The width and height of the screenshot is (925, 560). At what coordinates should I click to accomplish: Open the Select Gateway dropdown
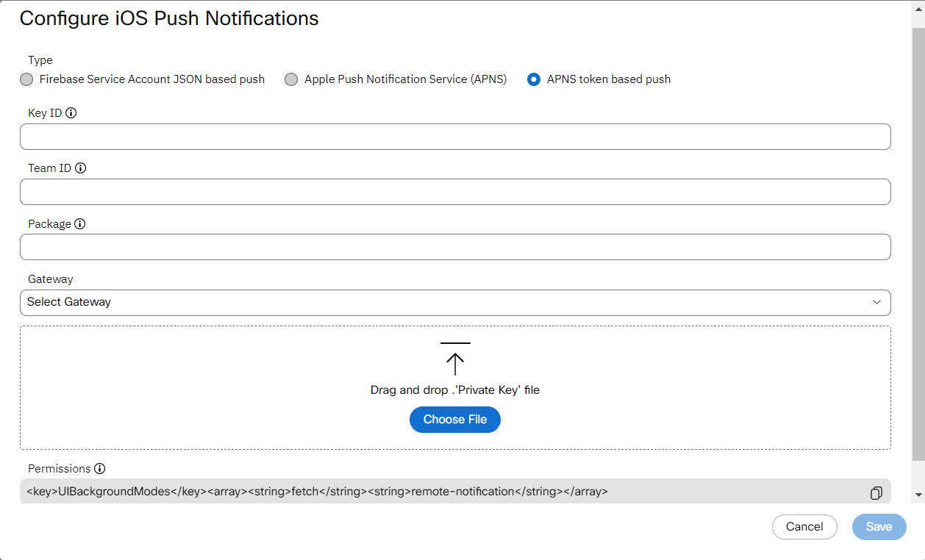(455, 302)
